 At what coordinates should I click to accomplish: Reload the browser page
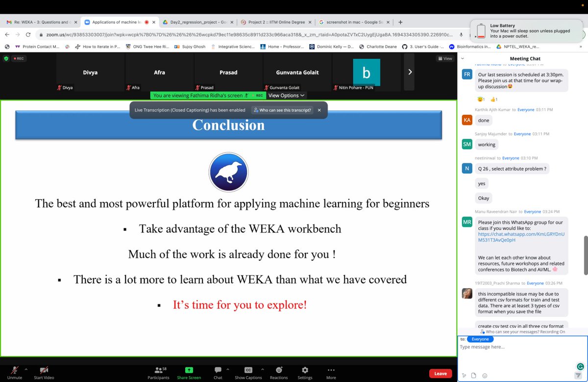coord(28,34)
